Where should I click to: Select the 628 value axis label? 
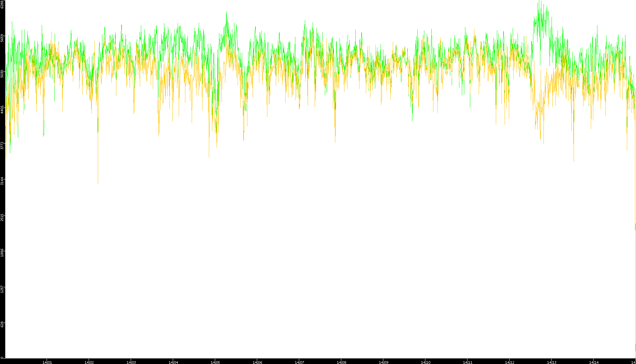[x=2, y=324]
